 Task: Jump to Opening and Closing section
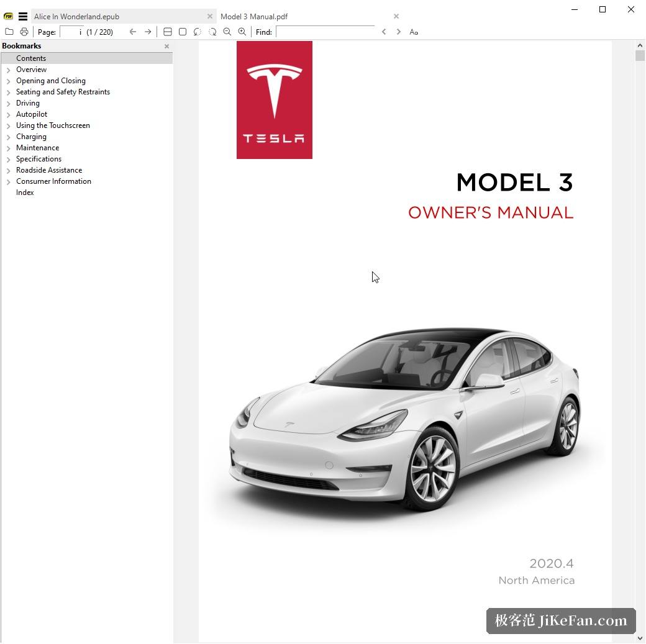point(51,80)
